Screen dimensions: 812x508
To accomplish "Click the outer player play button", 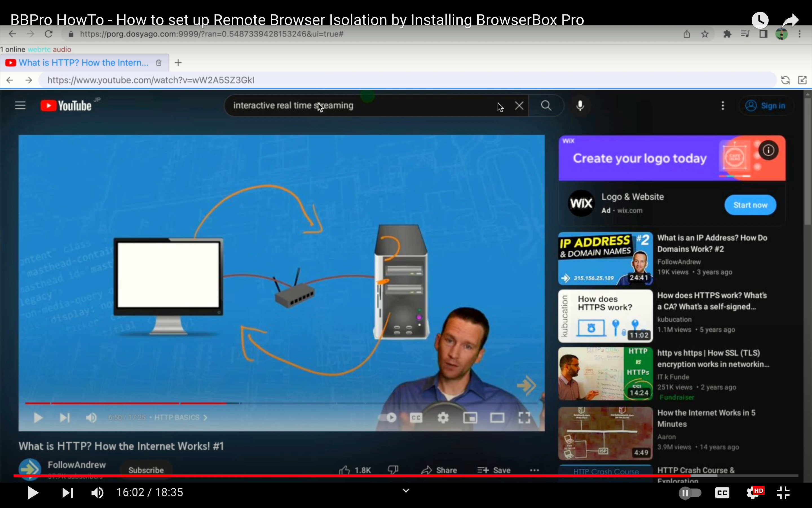I will [x=32, y=493].
